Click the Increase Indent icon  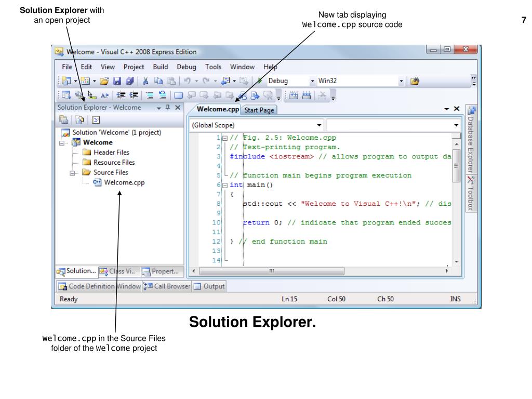click(134, 96)
